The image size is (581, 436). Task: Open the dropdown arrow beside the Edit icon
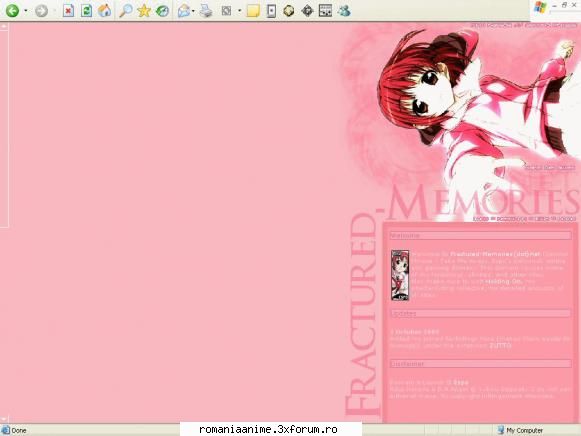click(x=239, y=11)
